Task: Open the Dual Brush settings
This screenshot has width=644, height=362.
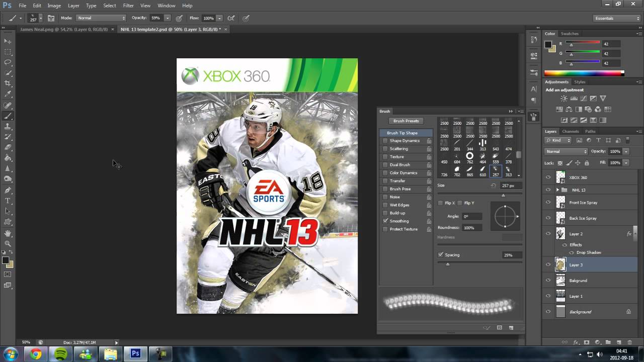Action: pos(400,165)
